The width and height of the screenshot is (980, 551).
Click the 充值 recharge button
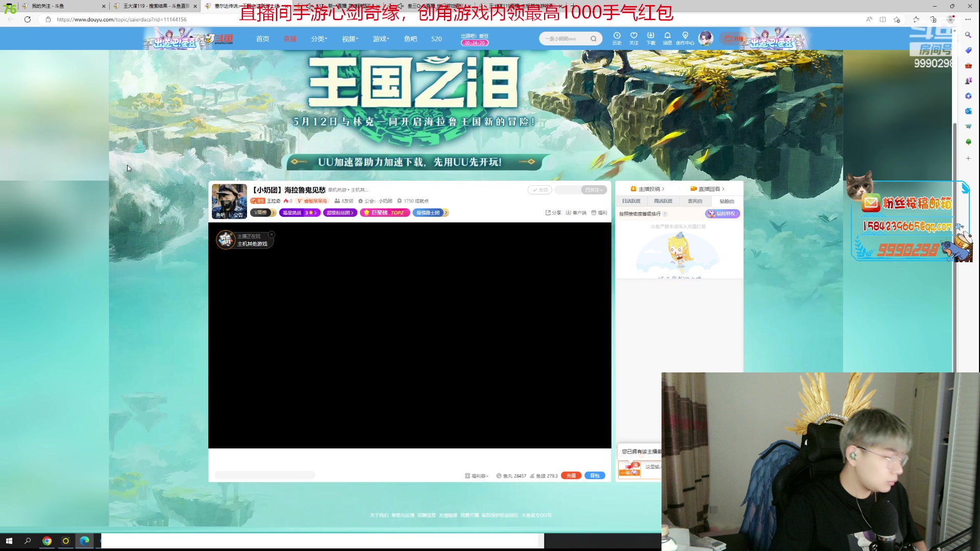(571, 475)
